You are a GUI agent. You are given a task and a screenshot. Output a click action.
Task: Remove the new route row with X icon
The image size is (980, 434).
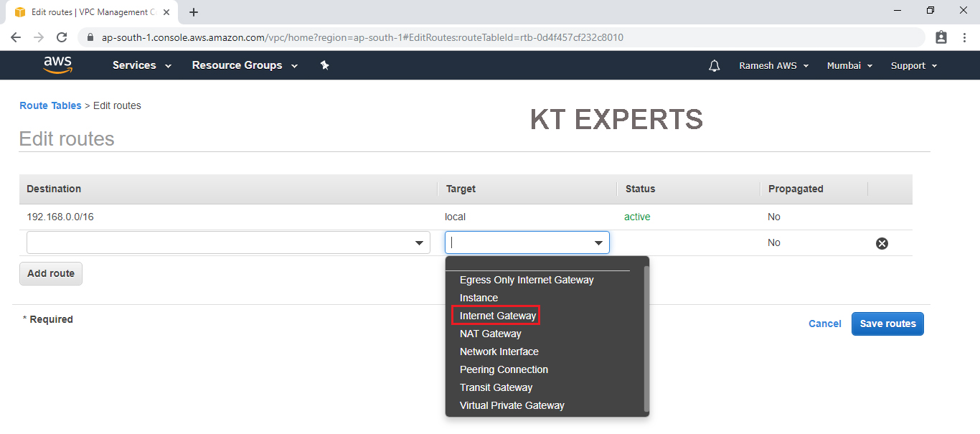[x=882, y=243]
